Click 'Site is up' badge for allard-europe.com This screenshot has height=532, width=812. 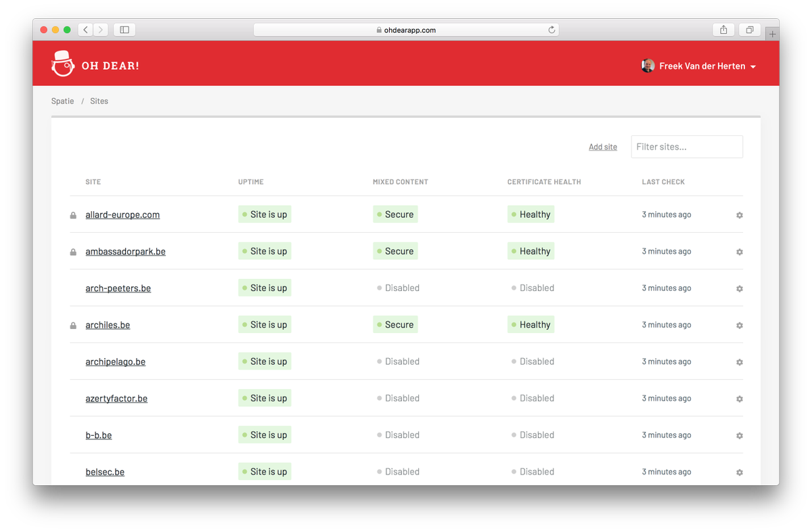coord(265,215)
